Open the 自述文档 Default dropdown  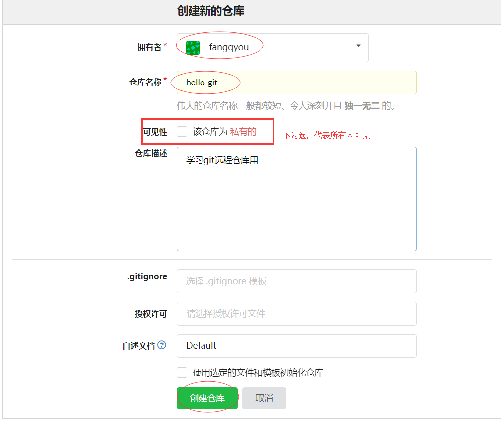click(297, 346)
